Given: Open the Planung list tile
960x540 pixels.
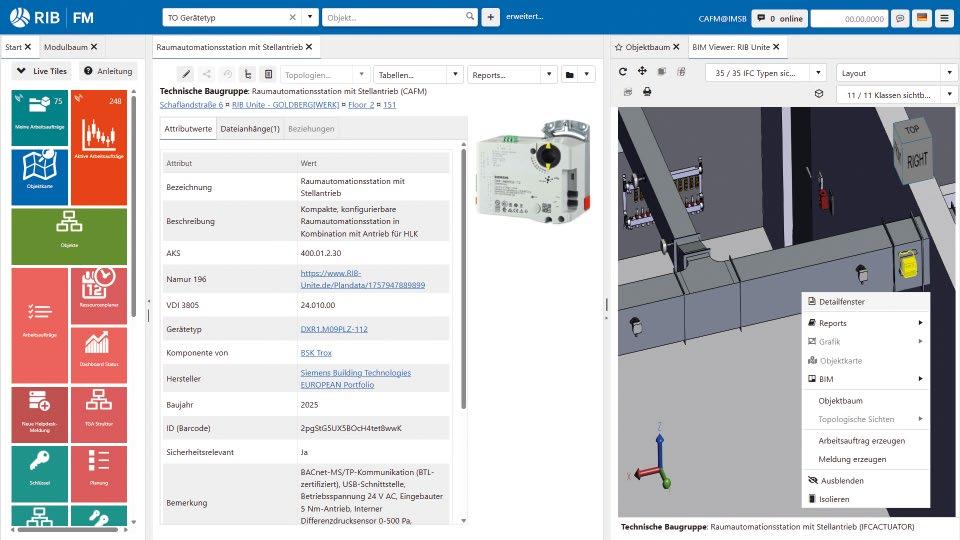Looking at the screenshot, I should pyautogui.click(x=99, y=474).
